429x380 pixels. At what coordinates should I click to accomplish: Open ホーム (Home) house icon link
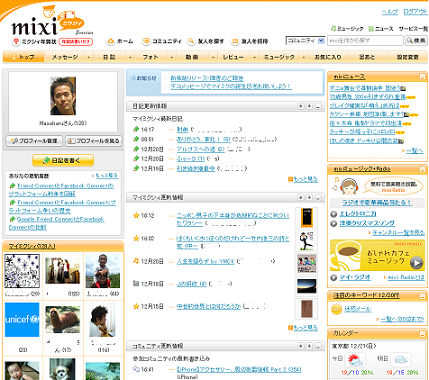pyautogui.click(x=120, y=41)
